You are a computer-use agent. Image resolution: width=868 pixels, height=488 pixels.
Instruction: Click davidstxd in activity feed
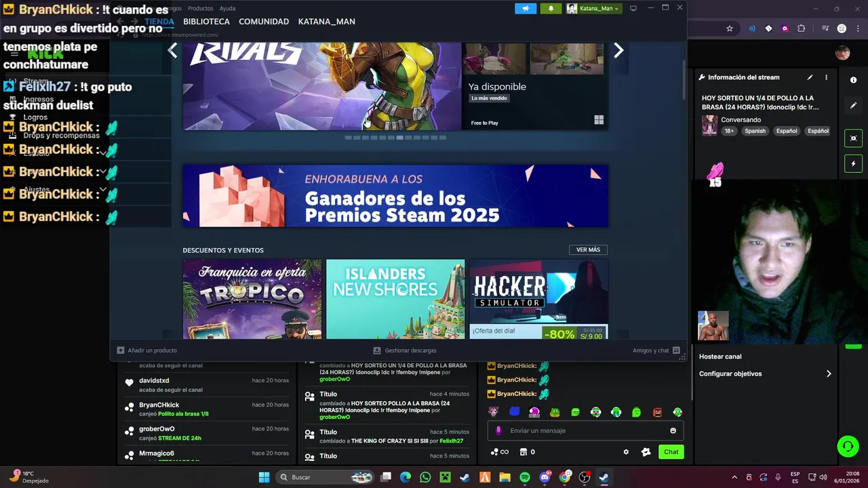[x=154, y=381]
